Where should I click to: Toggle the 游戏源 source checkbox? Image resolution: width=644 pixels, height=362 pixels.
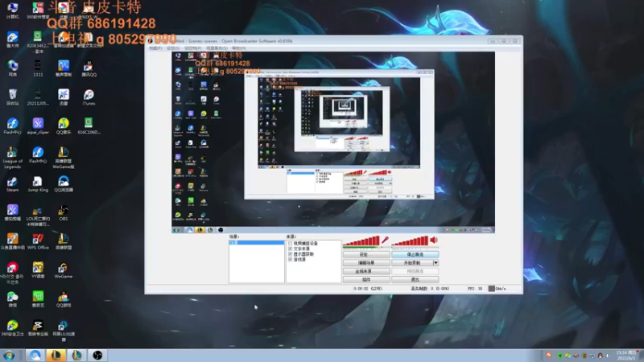click(x=291, y=259)
